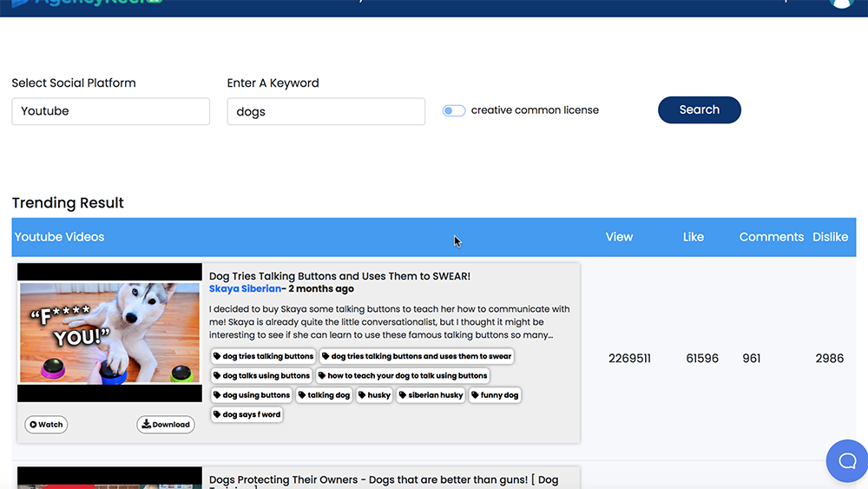Select the 'dog talks using buttons' tag
Screen dimensions: 868x489
coord(261,375)
